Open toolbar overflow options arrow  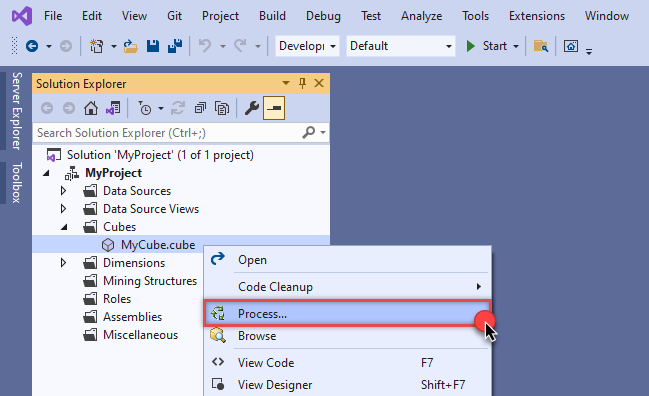click(589, 51)
